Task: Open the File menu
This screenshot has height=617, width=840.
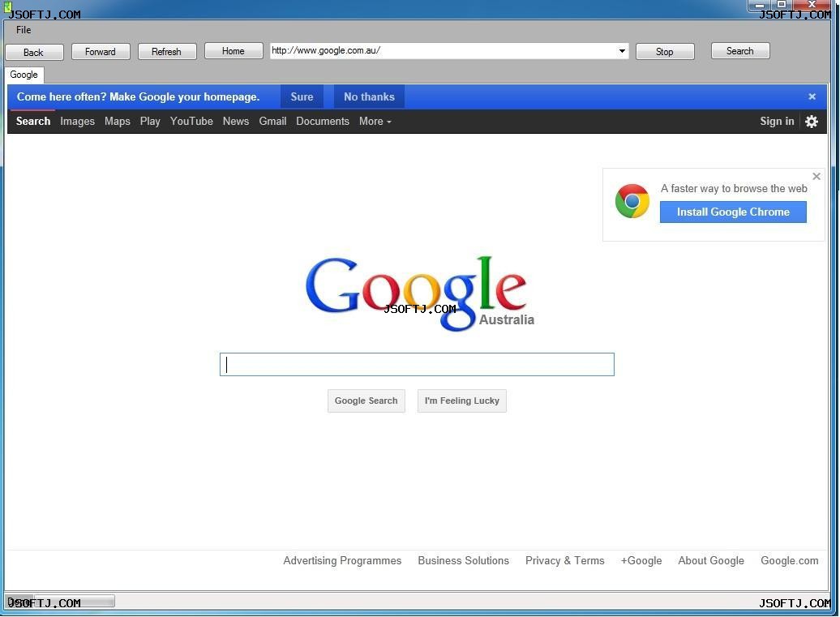Action: (24, 30)
